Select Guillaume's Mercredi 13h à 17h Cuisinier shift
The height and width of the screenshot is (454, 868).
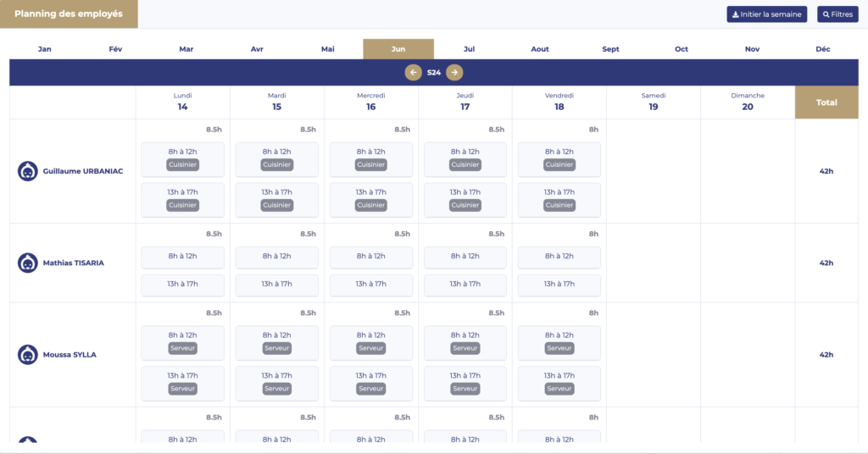click(371, 198)
